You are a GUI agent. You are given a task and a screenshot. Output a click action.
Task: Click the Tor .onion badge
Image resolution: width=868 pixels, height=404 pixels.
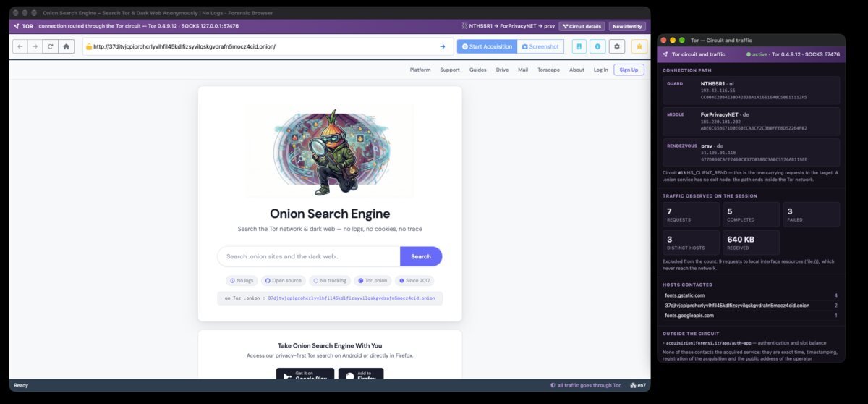click(x=373, y=280)
